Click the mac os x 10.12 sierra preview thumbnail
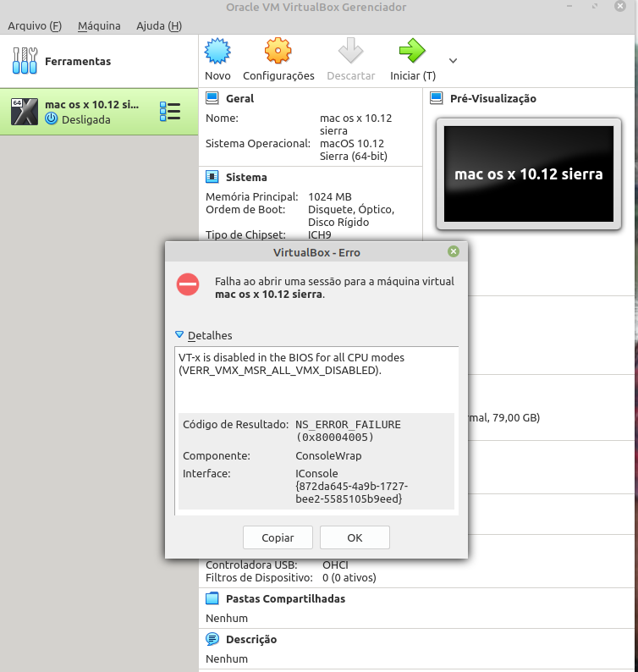This screenshot has height=672, width=638. (529, 174)
